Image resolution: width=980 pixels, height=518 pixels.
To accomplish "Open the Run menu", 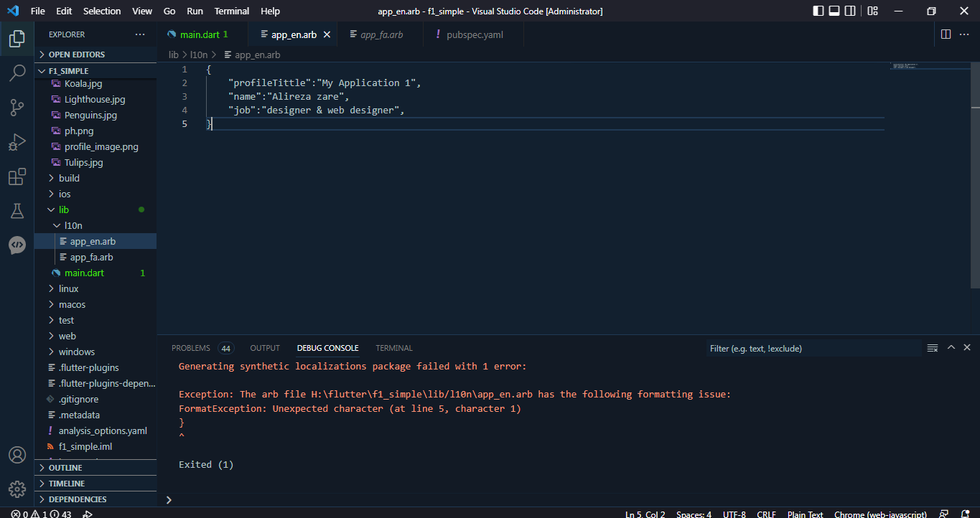I will pyautogui.click(x=195, y=11).
